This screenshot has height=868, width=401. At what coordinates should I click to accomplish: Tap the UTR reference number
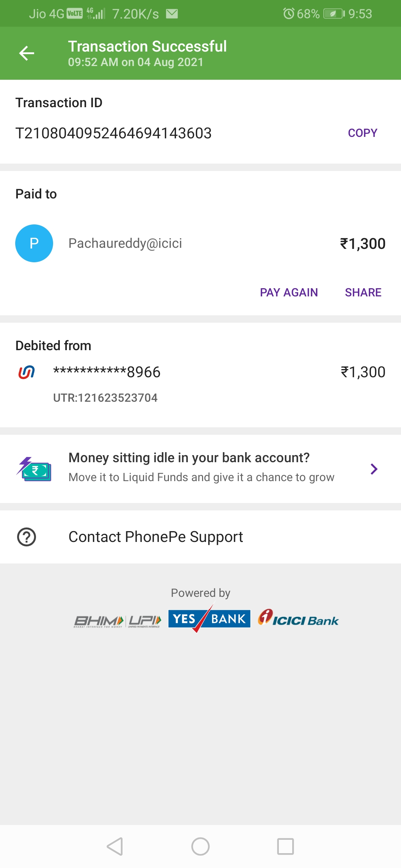click(x=105, y=398)
